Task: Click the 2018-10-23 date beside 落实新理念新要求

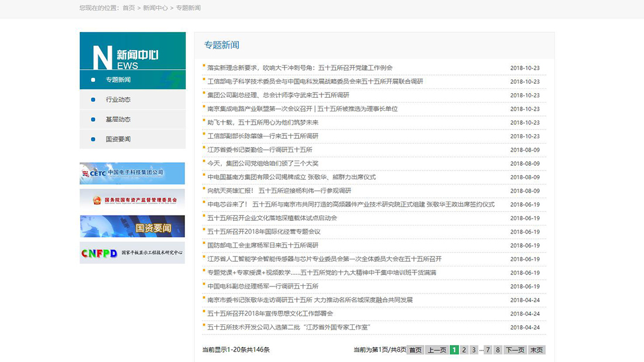Action: click(525, 68)
